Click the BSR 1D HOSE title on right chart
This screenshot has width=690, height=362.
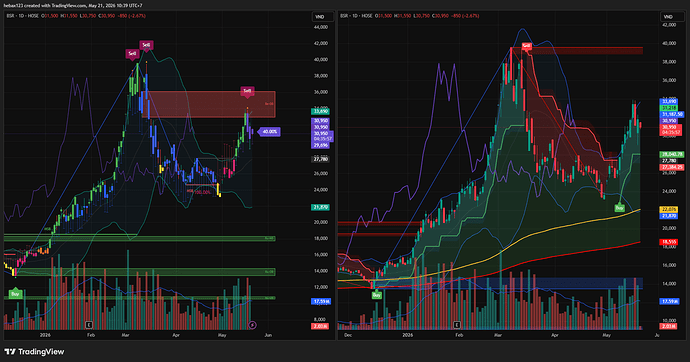pyautogui.click(x=356, y=16)
